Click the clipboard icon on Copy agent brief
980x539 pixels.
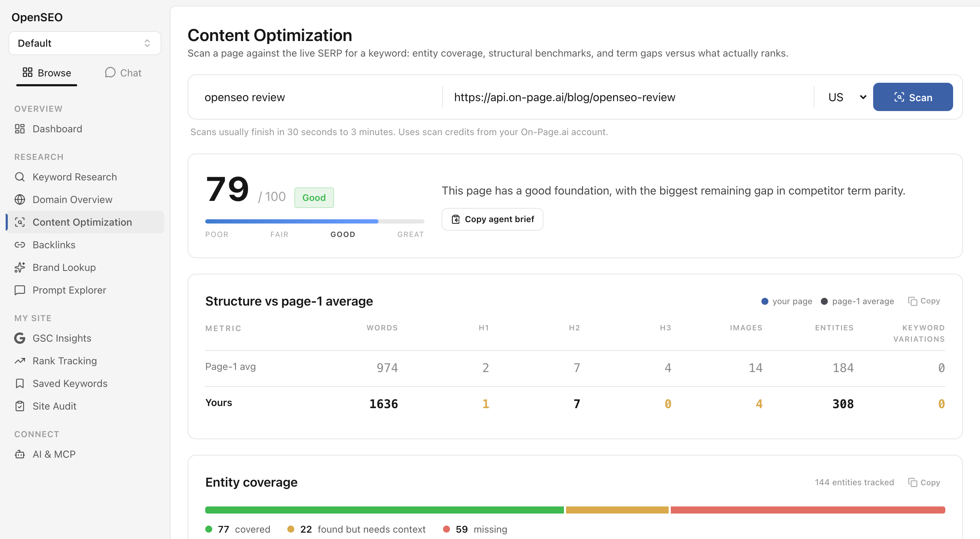point(455,219)
